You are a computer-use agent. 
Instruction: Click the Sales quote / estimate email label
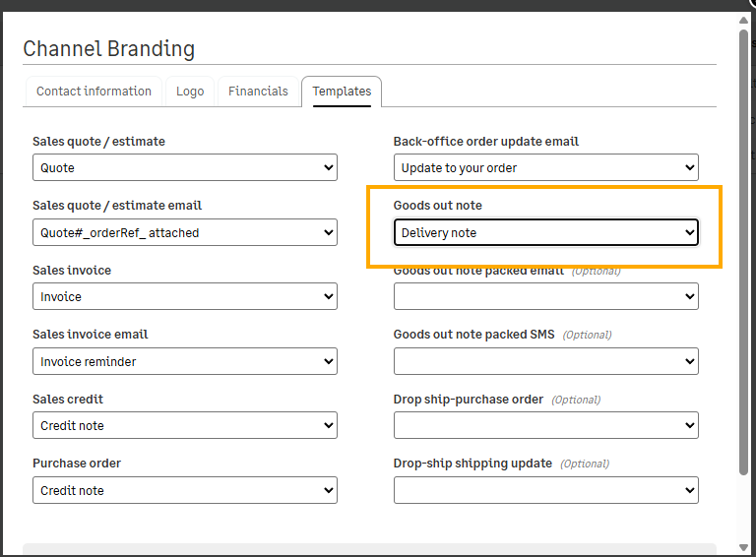[117, 206]
